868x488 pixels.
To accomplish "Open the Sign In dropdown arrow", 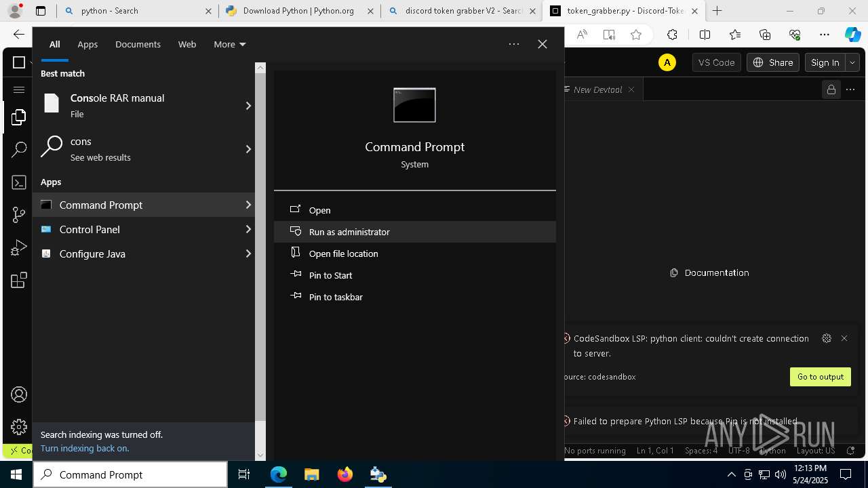I will tap(852, 62).
